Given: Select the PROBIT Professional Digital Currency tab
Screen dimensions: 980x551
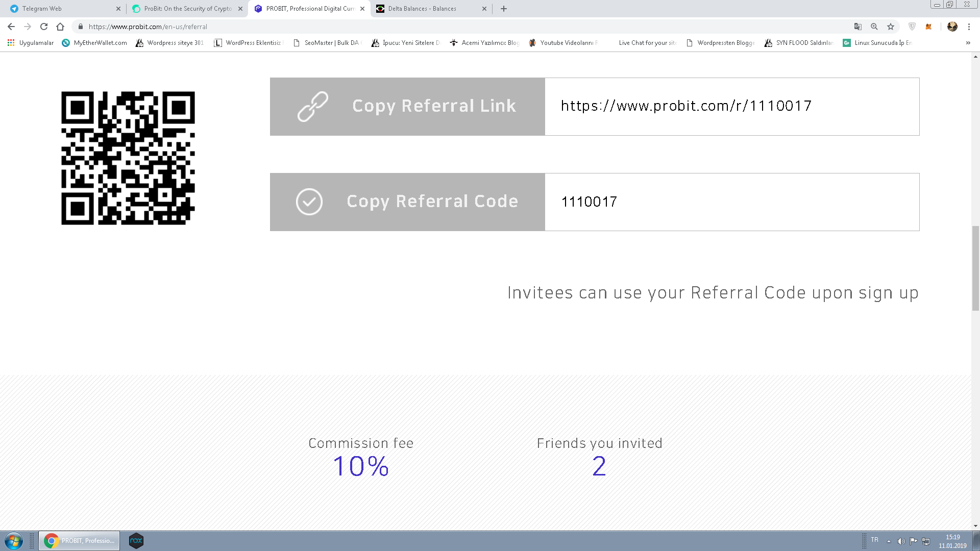Looking at the screenshot, I should click(x=309, y=9).
